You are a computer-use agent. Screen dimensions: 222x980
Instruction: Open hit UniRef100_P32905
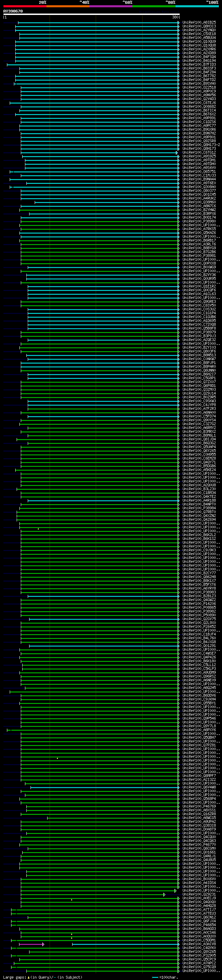[199, 955]
